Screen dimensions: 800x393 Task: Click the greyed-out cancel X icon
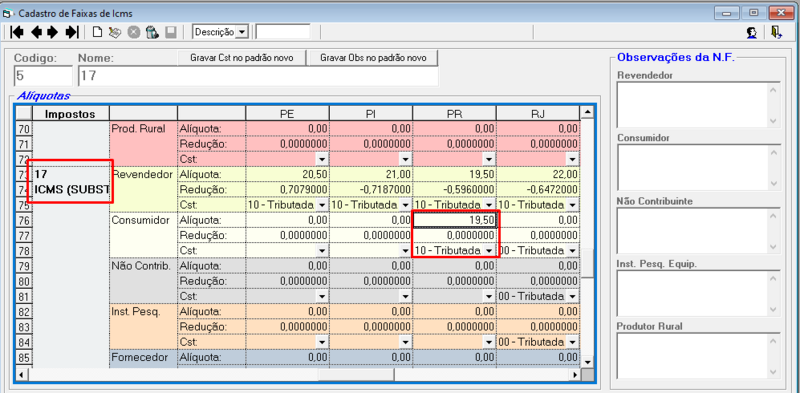coord(134,32)
